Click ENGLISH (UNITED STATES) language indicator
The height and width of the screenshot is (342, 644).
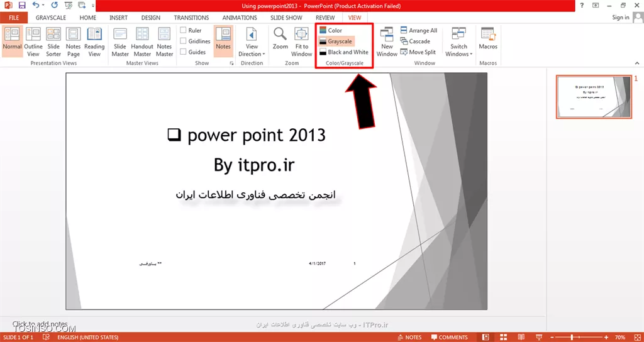pos(88,337)
